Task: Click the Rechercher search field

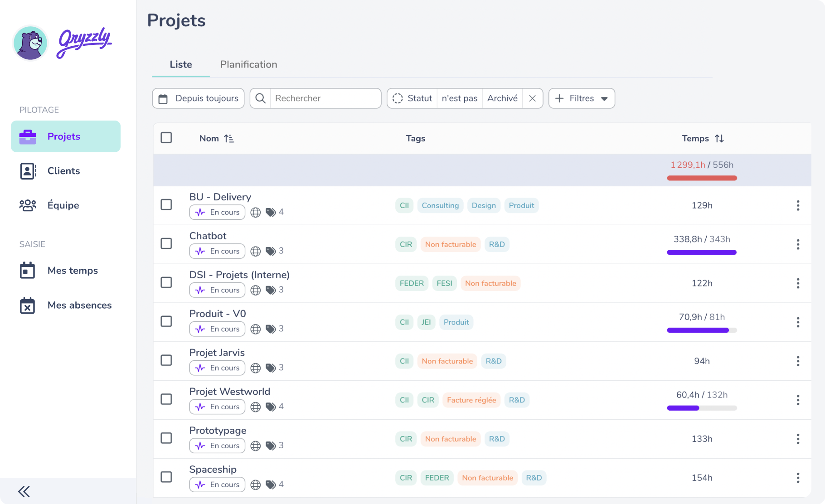Action: 325,98
